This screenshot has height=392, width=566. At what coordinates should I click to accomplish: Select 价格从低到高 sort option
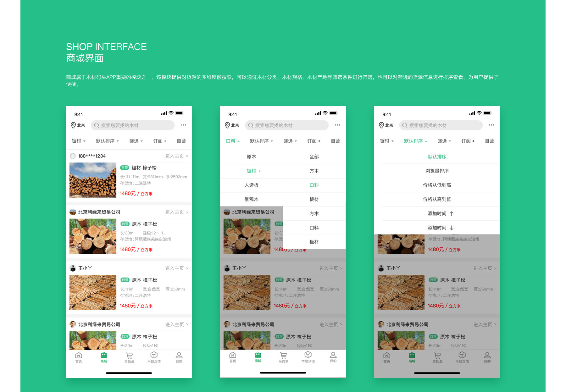[437, 185]
